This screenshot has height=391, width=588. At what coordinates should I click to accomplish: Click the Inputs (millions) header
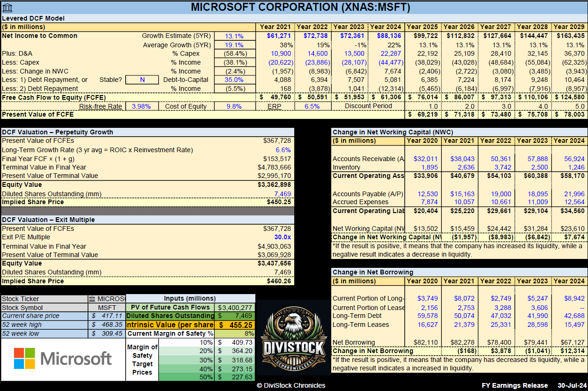pos(190,298)
